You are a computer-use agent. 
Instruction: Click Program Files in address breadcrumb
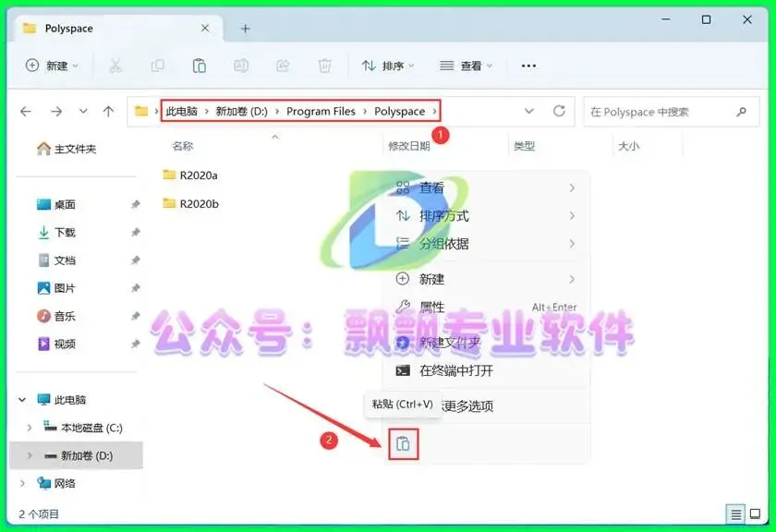(321, 112)
